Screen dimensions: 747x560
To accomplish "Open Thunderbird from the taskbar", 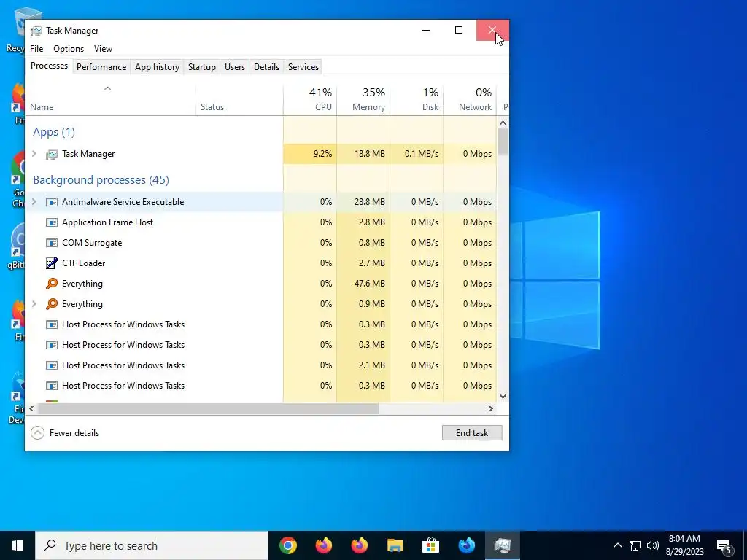I will (466, 545).
